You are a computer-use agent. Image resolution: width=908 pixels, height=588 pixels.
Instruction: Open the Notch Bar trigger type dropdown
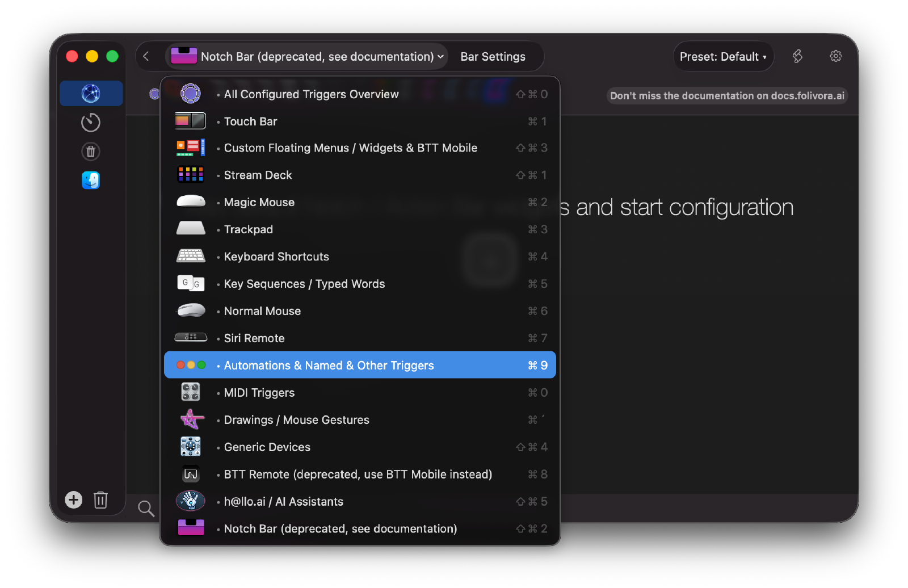click(306, 56)
